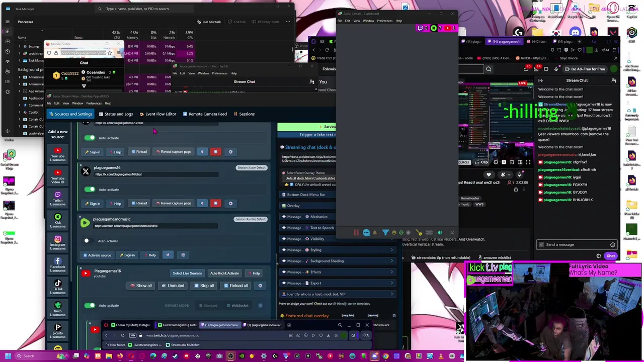Click Firefox bookmark star icon

pos(109,53)
